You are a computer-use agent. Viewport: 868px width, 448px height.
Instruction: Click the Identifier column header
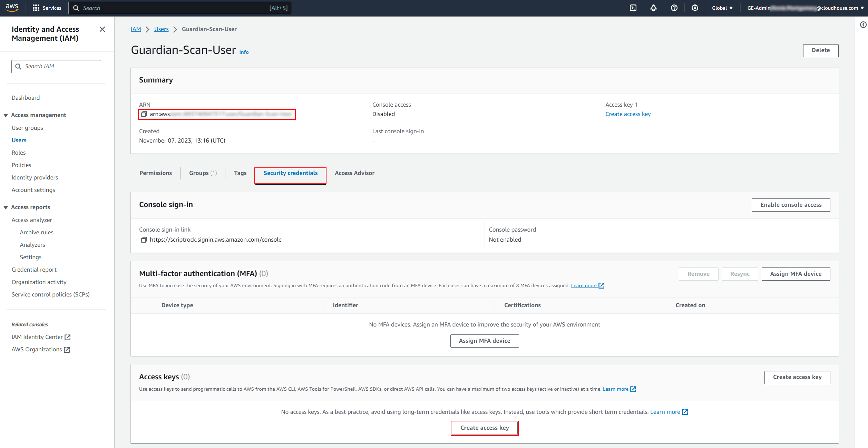pos(345,305)
